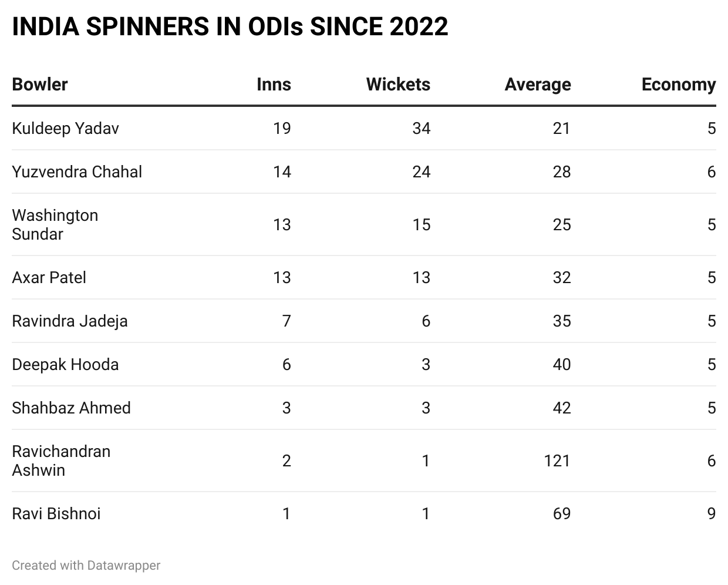Click the Economy column header

678,85
